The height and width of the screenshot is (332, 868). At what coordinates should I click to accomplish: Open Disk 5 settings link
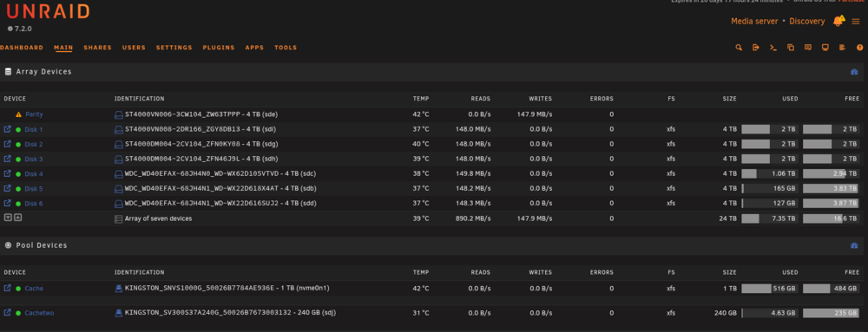click(x=34, y=189)
